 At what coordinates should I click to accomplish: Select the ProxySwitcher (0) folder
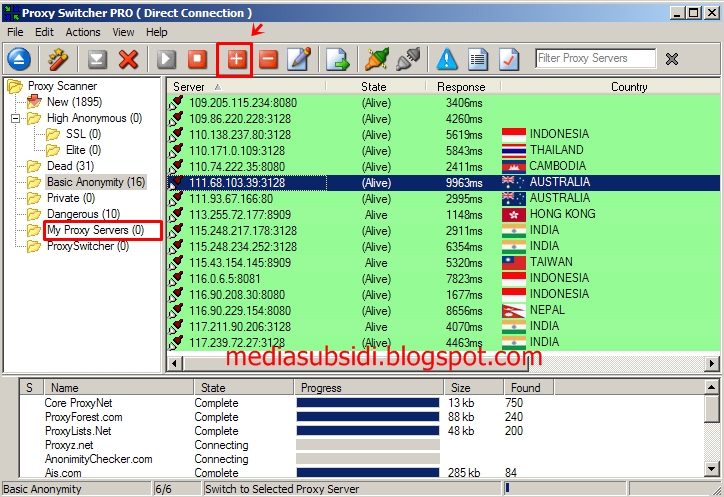click(x=88, y=246)
